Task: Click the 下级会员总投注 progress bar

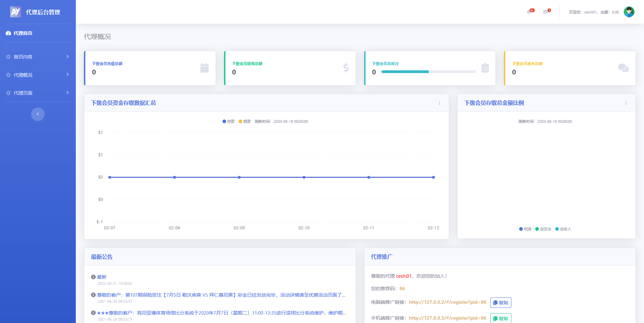Action: [x=428, y=72]
